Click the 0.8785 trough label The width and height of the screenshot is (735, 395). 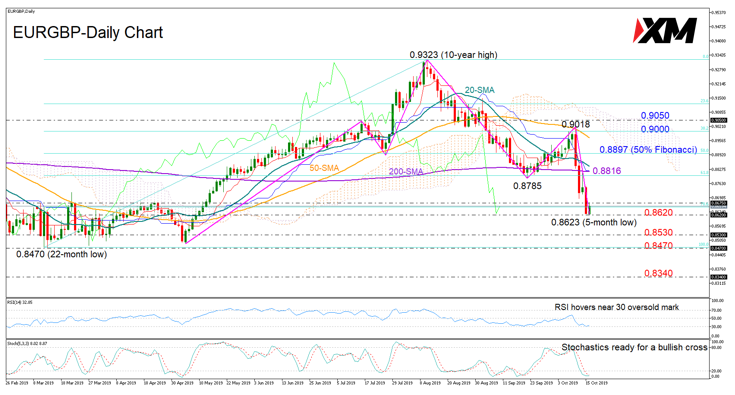527,186
